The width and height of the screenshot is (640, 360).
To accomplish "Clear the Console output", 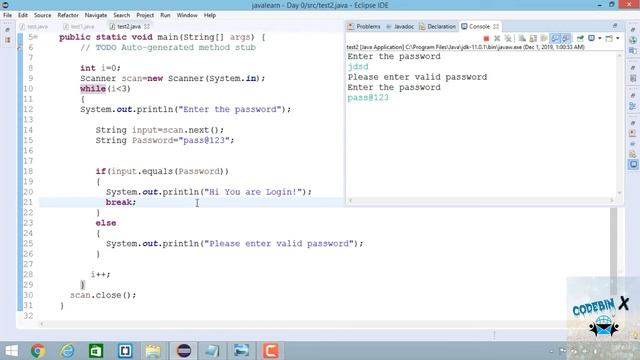I will (x=522, y=38).
